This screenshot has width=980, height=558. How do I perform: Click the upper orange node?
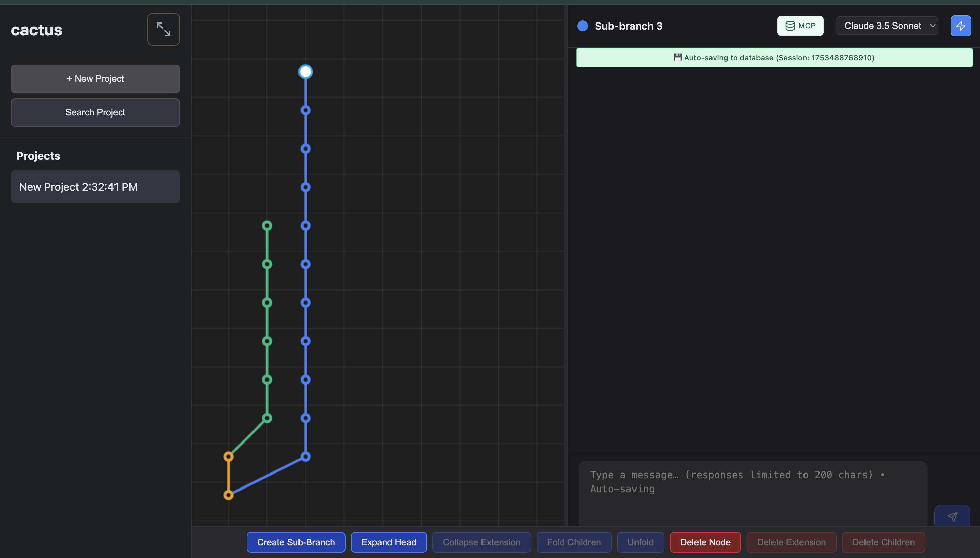[x=228, y=456]
